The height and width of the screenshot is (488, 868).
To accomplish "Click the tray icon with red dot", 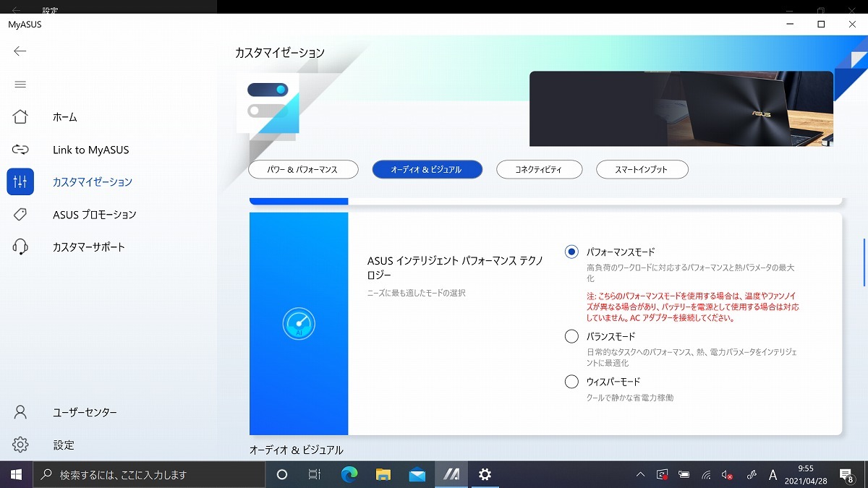I will [662, 474].
